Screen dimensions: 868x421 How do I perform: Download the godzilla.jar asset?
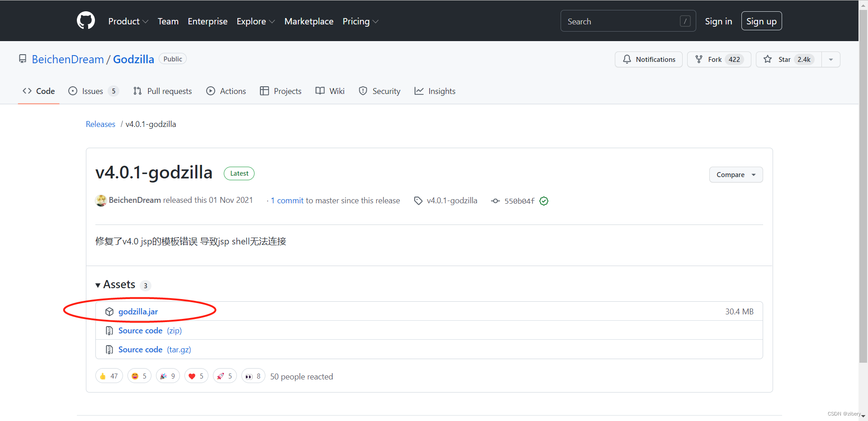[138, 312]
